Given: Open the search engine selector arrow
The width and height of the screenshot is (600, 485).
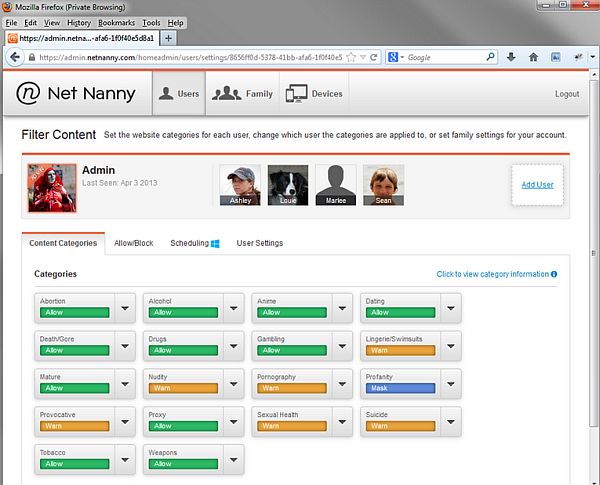Looking at the screenshot, I should pyautogui.click(x=402, y=57).
